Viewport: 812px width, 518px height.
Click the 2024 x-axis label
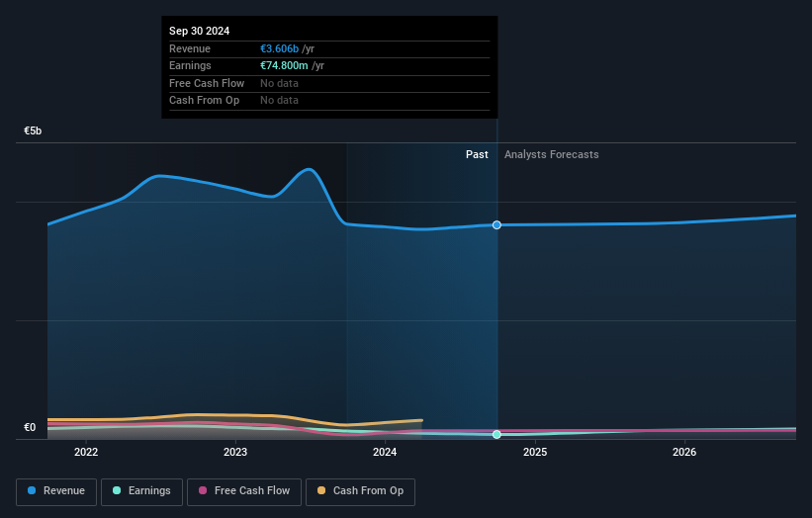click(x=385, y=453)
